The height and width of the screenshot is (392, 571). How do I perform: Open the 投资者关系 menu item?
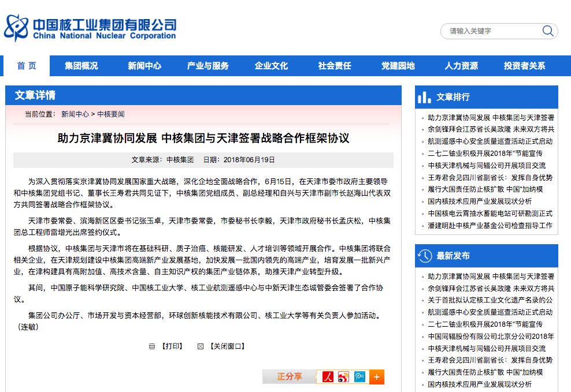coord(524,66)
